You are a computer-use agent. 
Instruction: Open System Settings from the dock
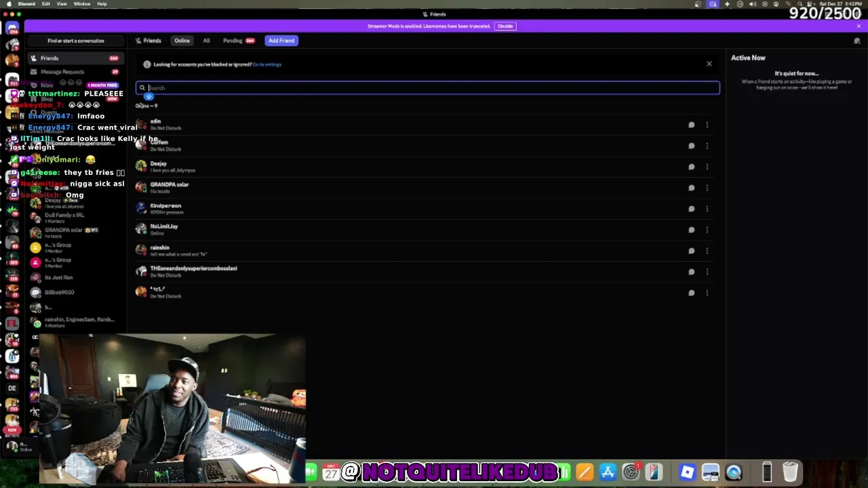click(x=631, y=472)
